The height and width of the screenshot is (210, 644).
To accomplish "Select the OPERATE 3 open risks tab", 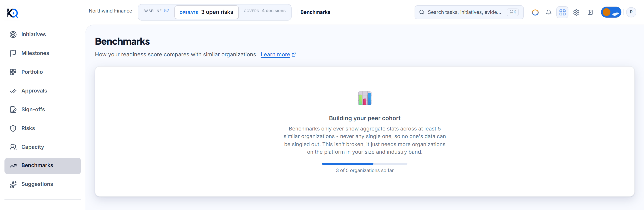I will click(206, 12).
